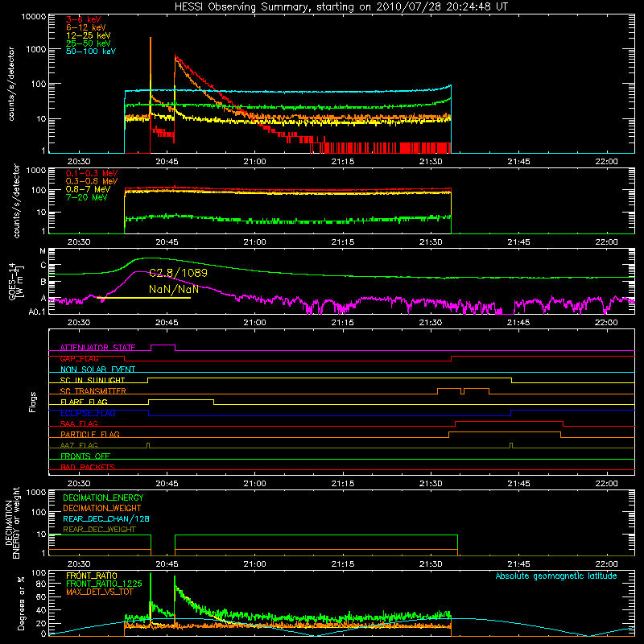This screenshot has width=644, height=644.
Task: Select the SC_IN_SUNLIGHT flag label
Action: point(93,380)
